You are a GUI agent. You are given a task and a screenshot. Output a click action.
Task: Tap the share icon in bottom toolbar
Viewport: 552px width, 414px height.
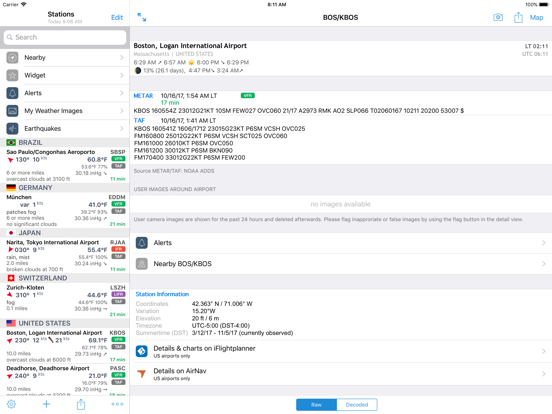click(x=81, y=404)
